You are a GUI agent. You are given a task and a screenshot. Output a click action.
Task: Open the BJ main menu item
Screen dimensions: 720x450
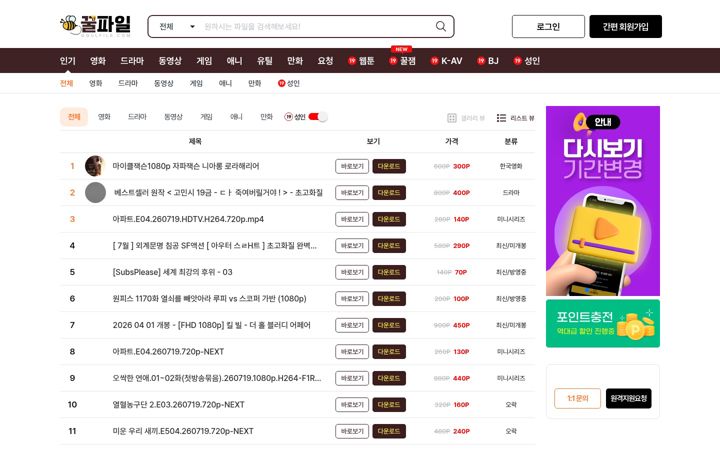pos(488,61)
